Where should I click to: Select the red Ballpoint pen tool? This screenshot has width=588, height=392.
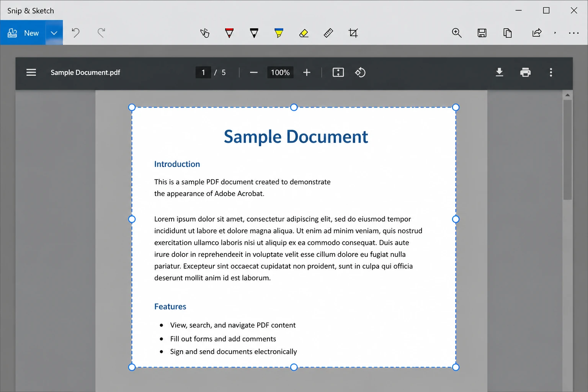pyautogui.click(x=229, y=33)
